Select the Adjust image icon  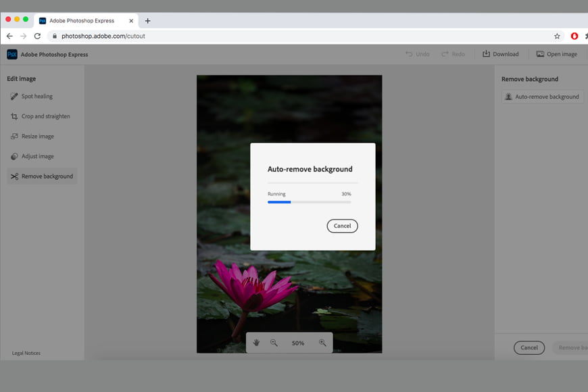14,156
